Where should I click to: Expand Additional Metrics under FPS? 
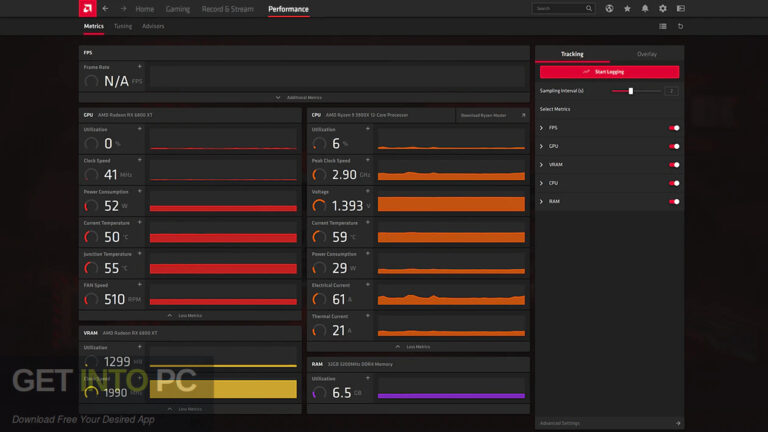pyautogui.click(x=299, y=97)
